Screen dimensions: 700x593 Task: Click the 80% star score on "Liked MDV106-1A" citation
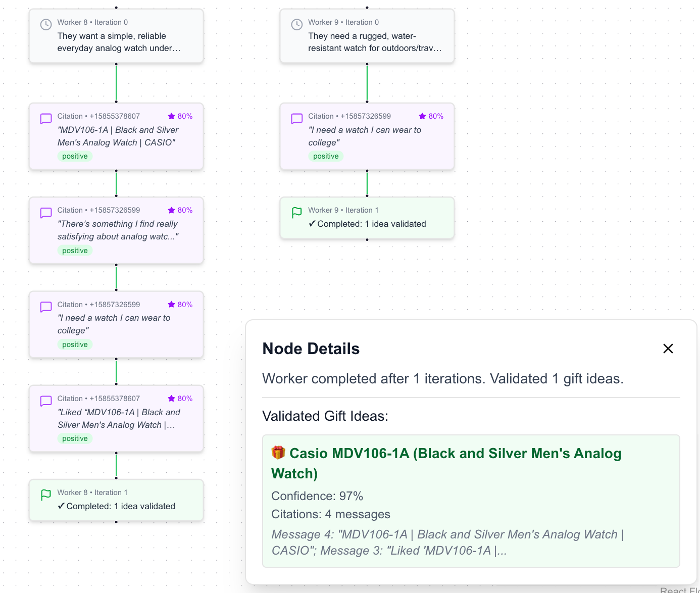pos(180,399)
